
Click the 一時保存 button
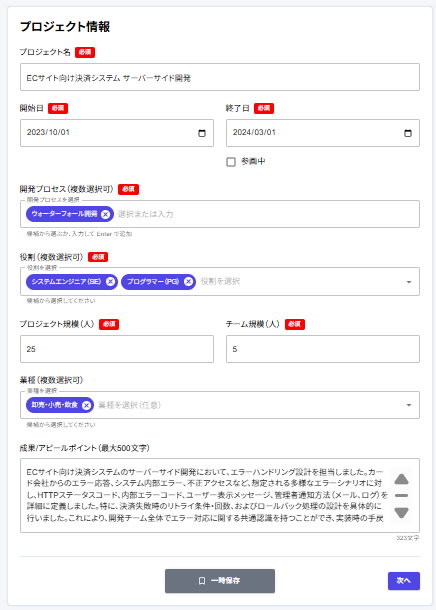click(220, 581)
